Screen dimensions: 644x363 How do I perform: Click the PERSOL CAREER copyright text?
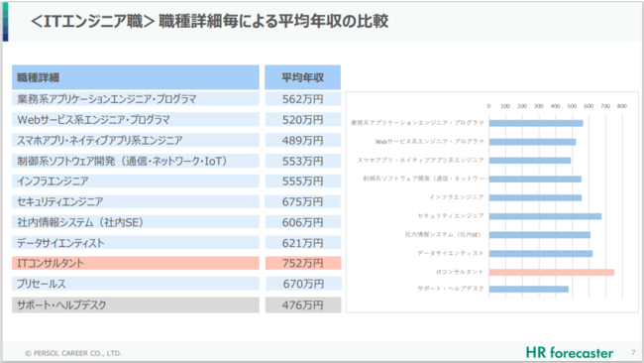[73, 353]
